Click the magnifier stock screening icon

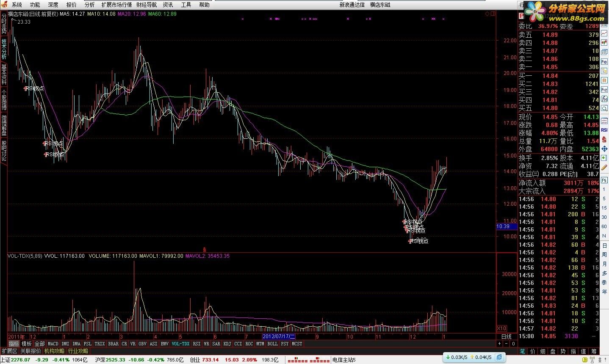[x=604, y=108]
